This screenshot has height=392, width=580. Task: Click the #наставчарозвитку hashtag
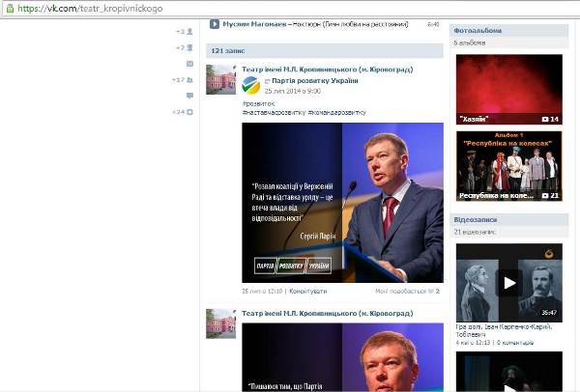tap(274, 112)
